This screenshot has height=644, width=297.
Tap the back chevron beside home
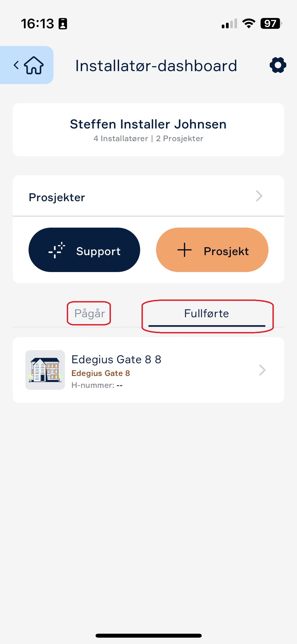click(16, 65)
